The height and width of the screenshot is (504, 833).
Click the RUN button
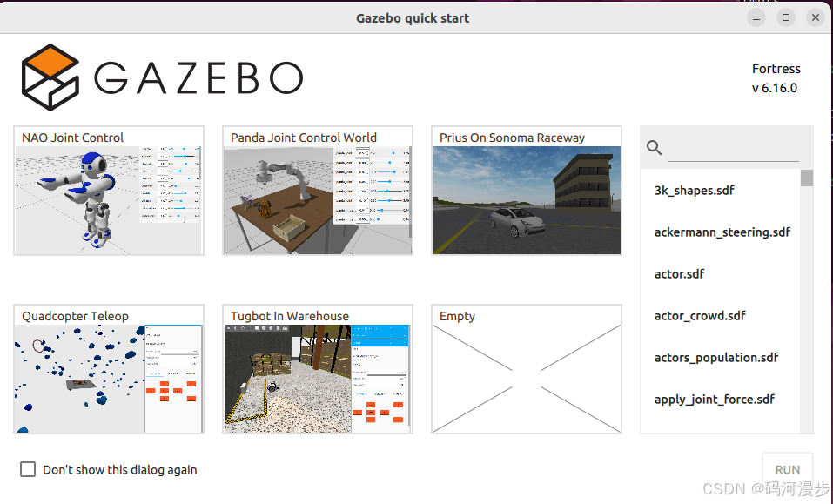click(788, 470)
